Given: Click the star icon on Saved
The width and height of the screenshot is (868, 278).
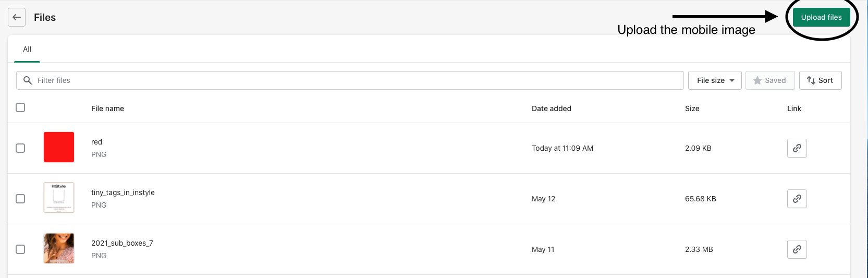Looking at the screenshot, I should (x=757, y=80).
